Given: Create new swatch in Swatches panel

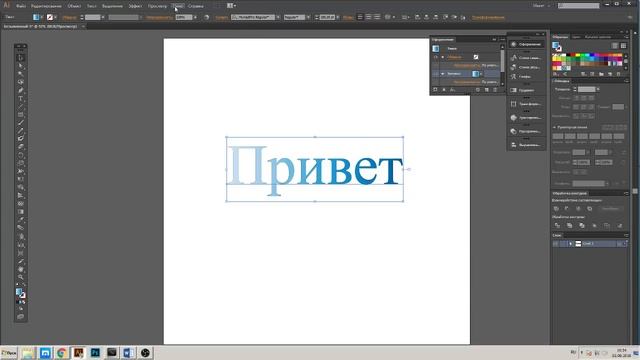Looking at the screenshot, I should 610,74.
